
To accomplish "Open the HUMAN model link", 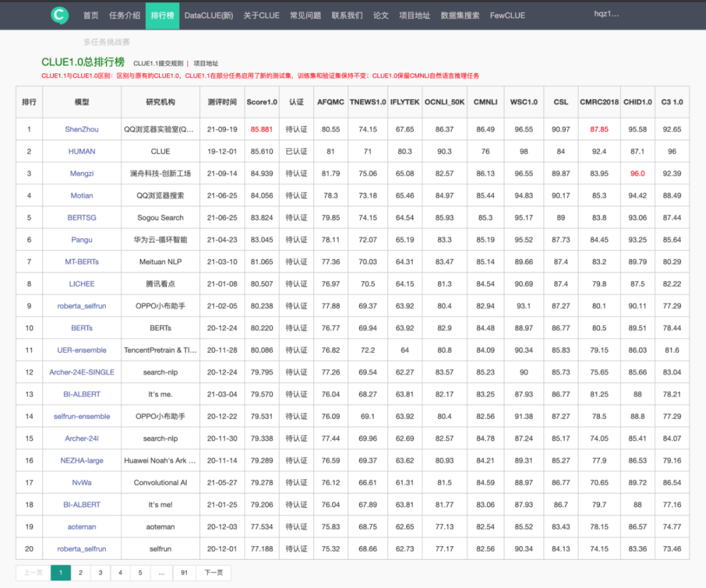I will pyautogui.click(x=82, y=151).
